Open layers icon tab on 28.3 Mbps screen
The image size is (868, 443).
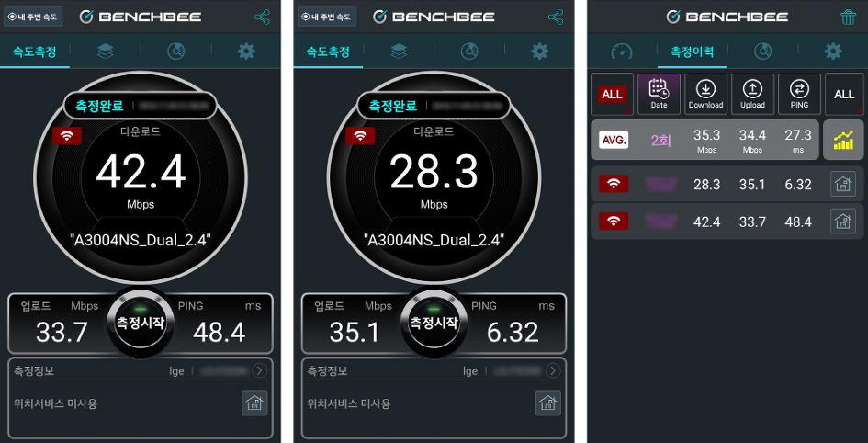click(x=399, y=51)
